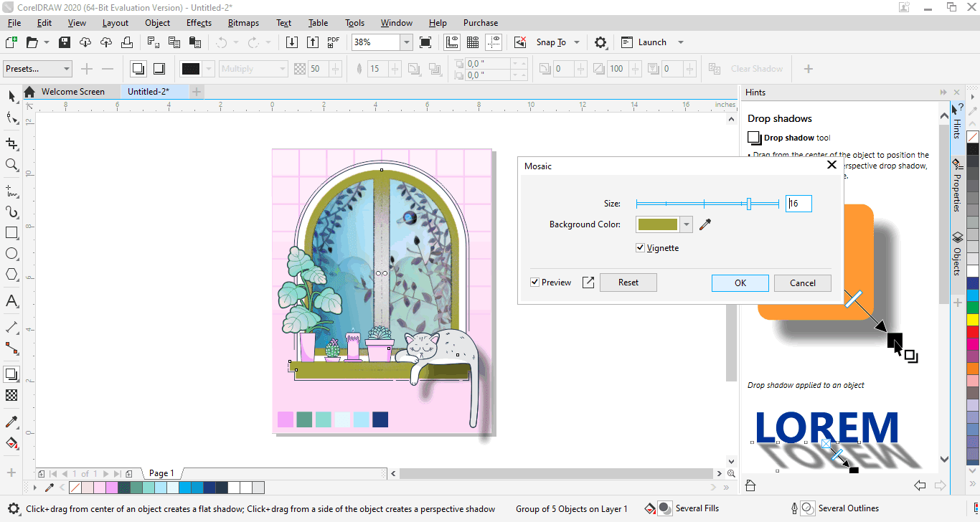This screenshot has height=522, width=980.
Task: Click the Size slider handle
Action: (x=750, y=203)
